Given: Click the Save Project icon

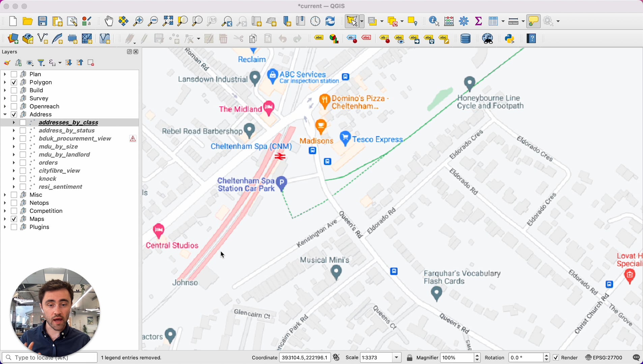Looking at the screenshot, I should [x=43, y=21].
